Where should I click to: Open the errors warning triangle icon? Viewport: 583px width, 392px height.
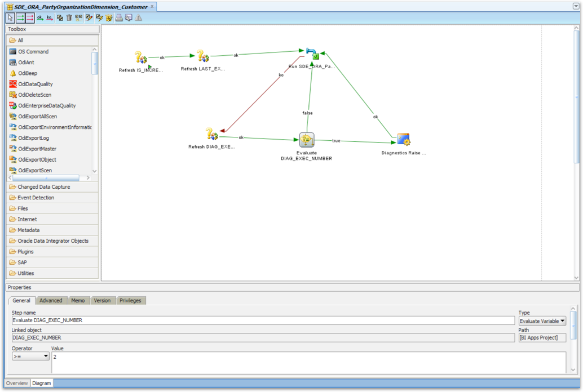[137, 18]
